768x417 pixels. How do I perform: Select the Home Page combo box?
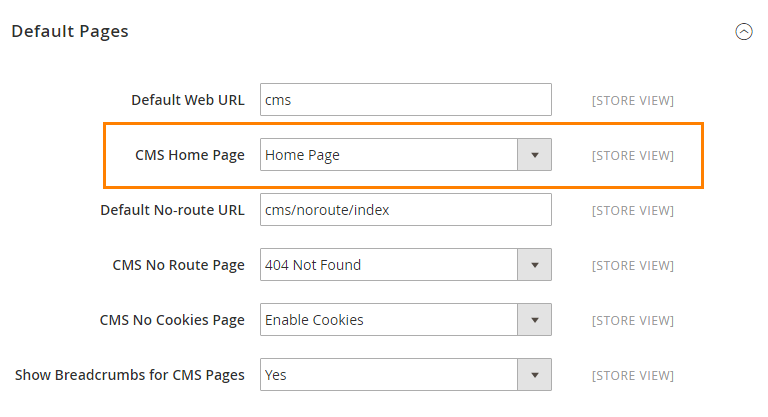tap(406, 155)
